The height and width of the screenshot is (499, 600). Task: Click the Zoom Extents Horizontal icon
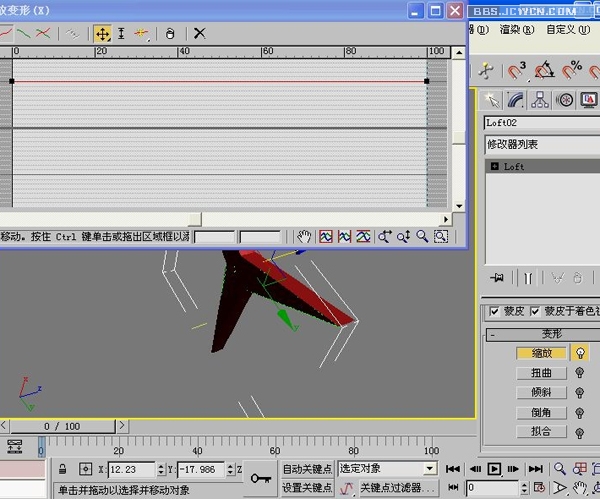344,237
